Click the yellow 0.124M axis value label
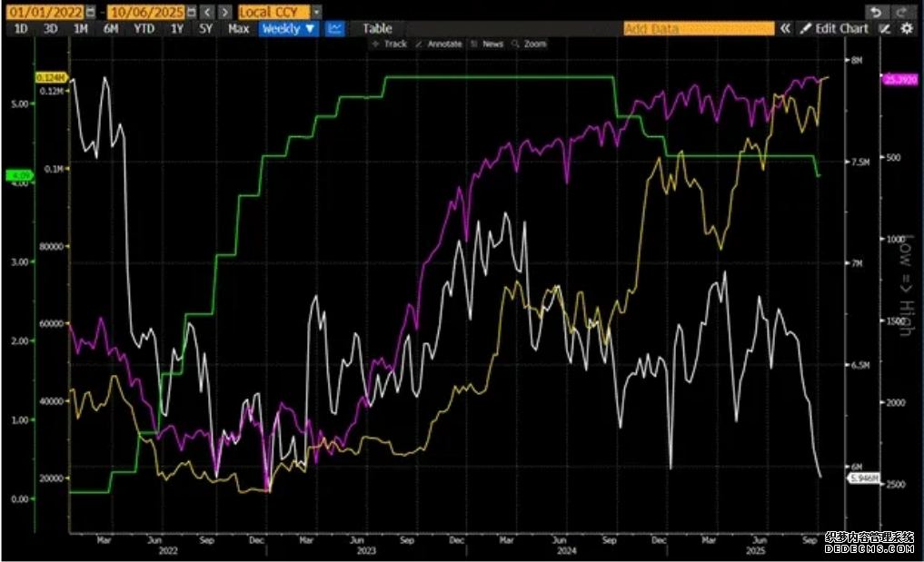Screen dimensions: 924x562 pyautogui.click(x=51, y=78)
